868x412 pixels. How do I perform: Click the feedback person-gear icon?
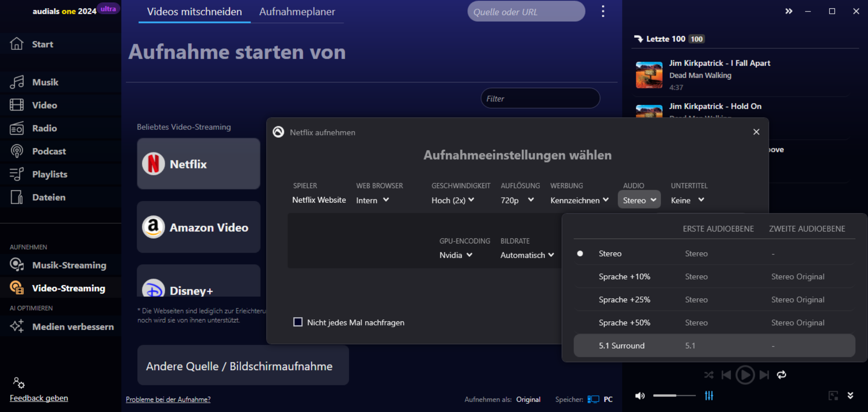pos(18,383)
